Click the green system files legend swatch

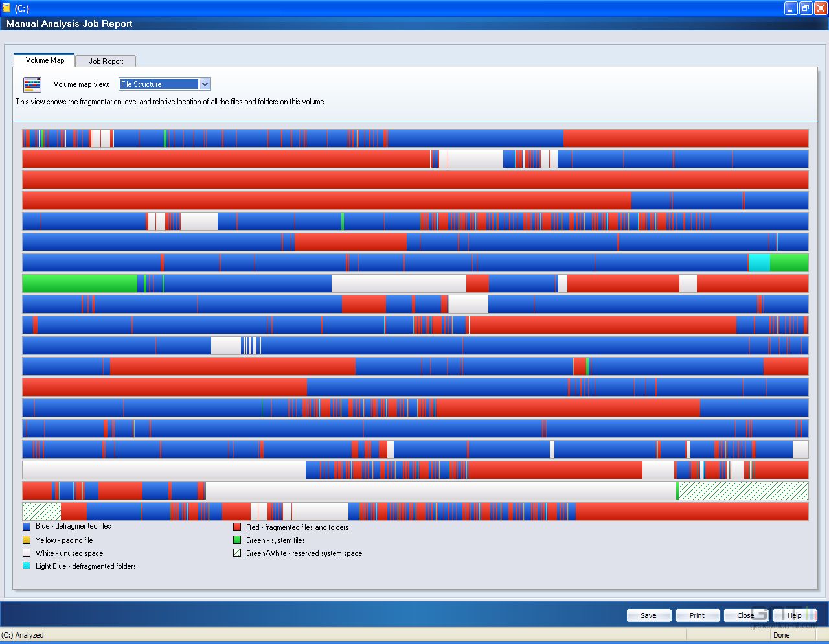[237, 540]
